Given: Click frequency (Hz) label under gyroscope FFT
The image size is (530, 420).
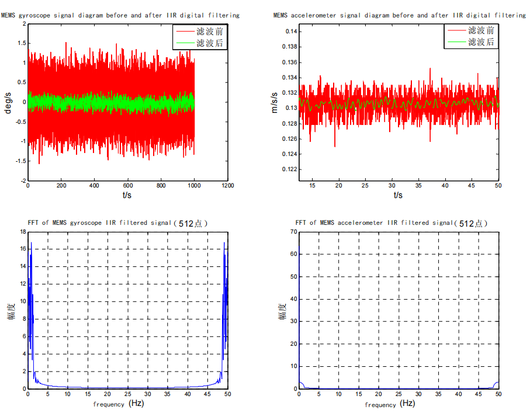Looking at the screenshot, I should [119, 404].
